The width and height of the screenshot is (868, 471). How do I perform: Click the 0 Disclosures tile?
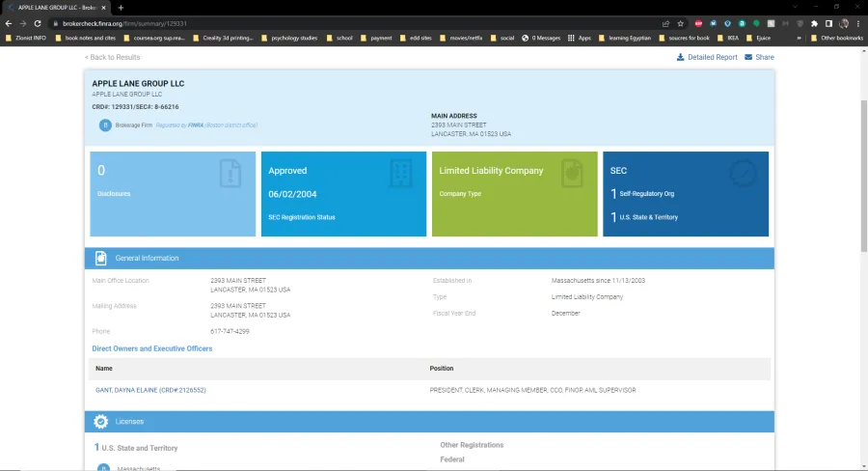(173, 194)
